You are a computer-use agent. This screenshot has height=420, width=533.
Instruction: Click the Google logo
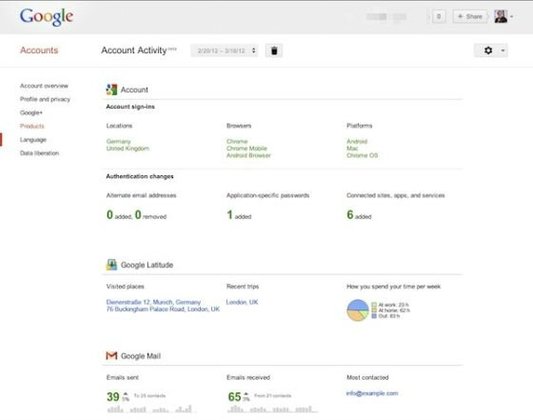[x=47, y=17]
